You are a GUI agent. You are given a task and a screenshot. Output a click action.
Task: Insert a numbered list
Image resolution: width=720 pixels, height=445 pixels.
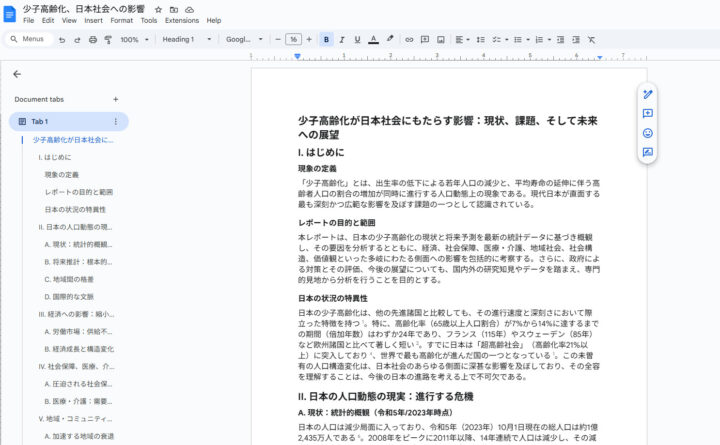540,40
